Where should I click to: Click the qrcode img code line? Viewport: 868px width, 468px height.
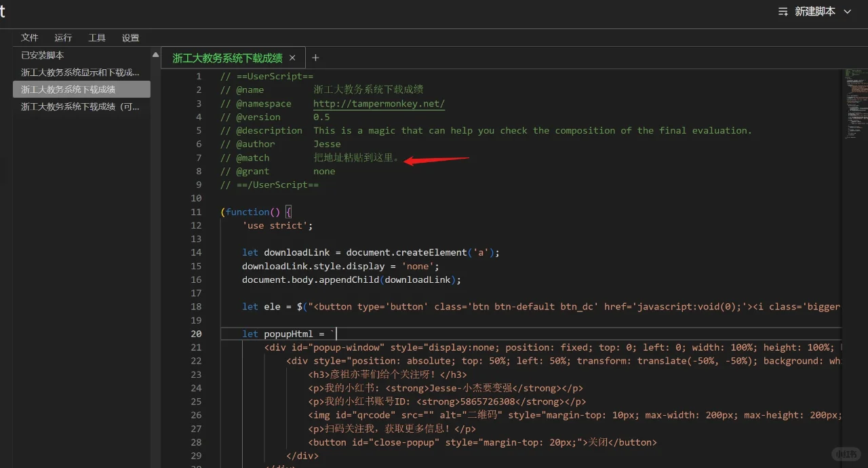[574, 415]
